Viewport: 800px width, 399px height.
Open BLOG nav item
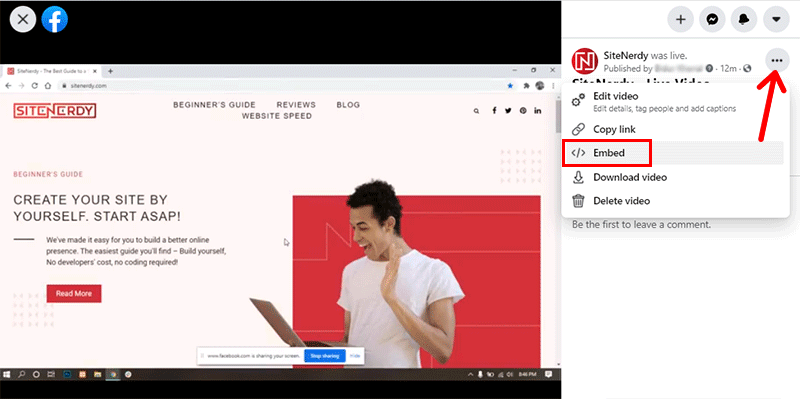[348, 105]
